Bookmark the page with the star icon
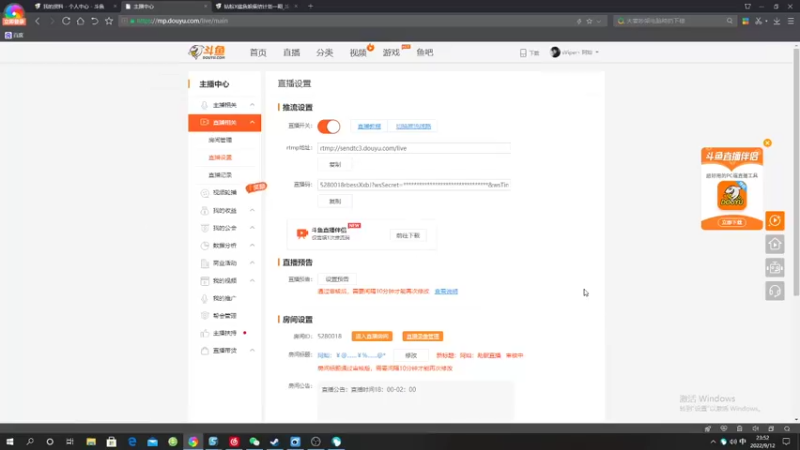 pos(109,21)
